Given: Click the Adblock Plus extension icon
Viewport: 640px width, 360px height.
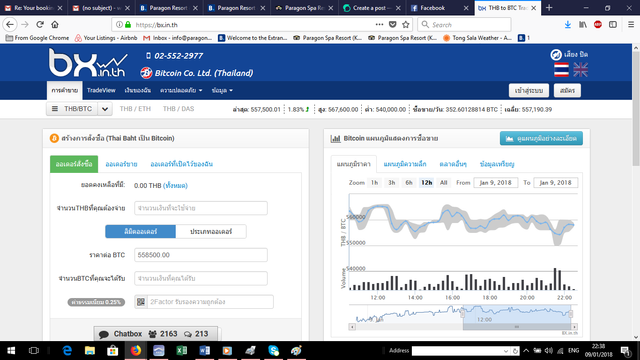Looking at the screenshot, I should [x=598, y=24].
